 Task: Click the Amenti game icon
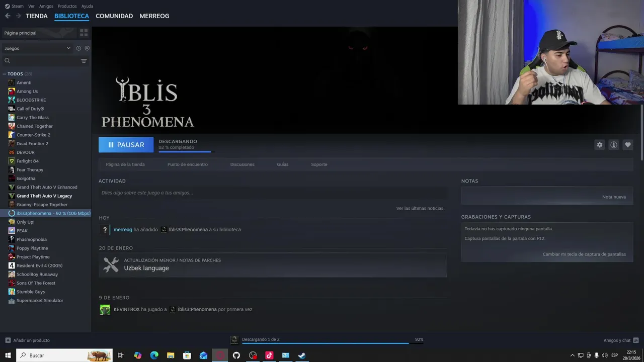tap(12, 82)
